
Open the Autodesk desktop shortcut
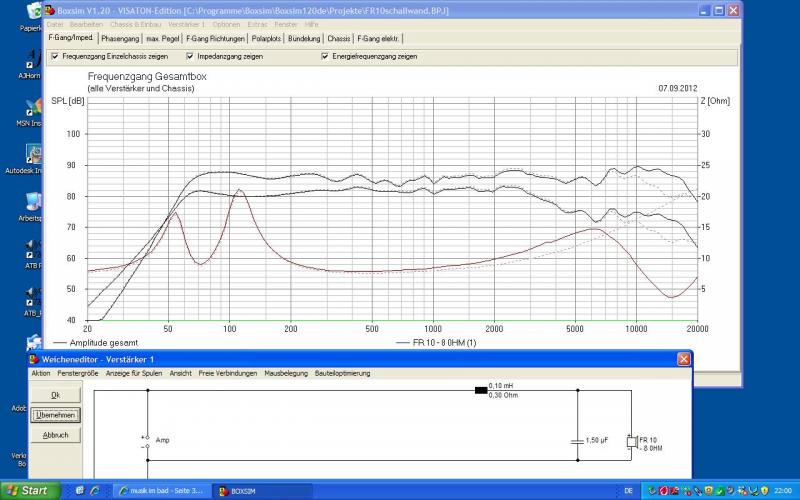coord(32,155)
